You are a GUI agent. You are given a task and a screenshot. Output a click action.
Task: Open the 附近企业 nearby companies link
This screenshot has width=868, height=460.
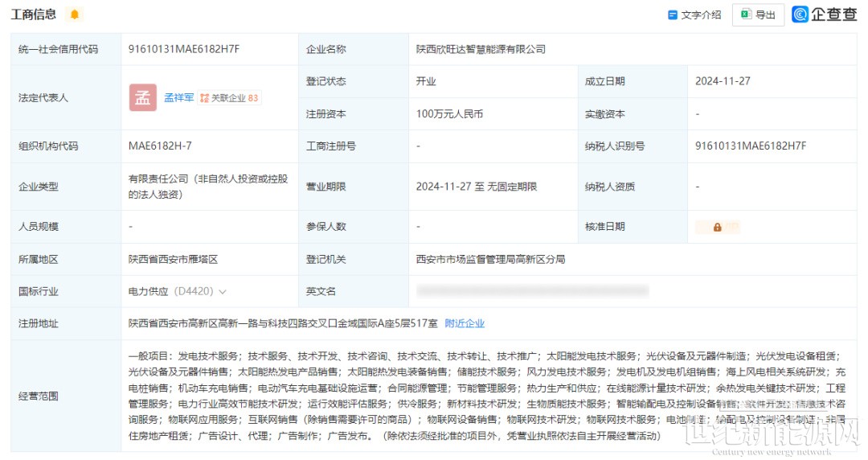click(465, 323)
